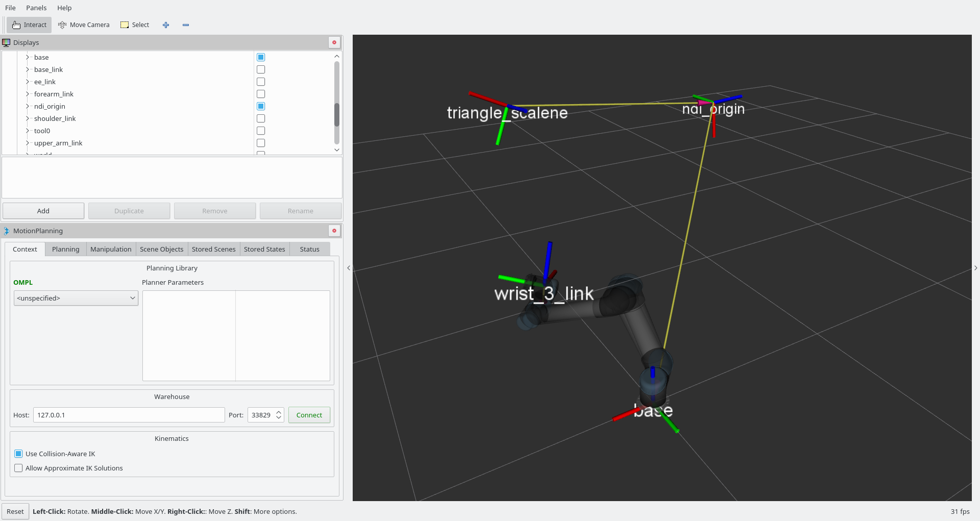Image resolution: width=980 pixels, height=521 pixels.
Task: Enable Allow Approximate IK Solutions
Action: pyautogui.click(x=18, y=468)
